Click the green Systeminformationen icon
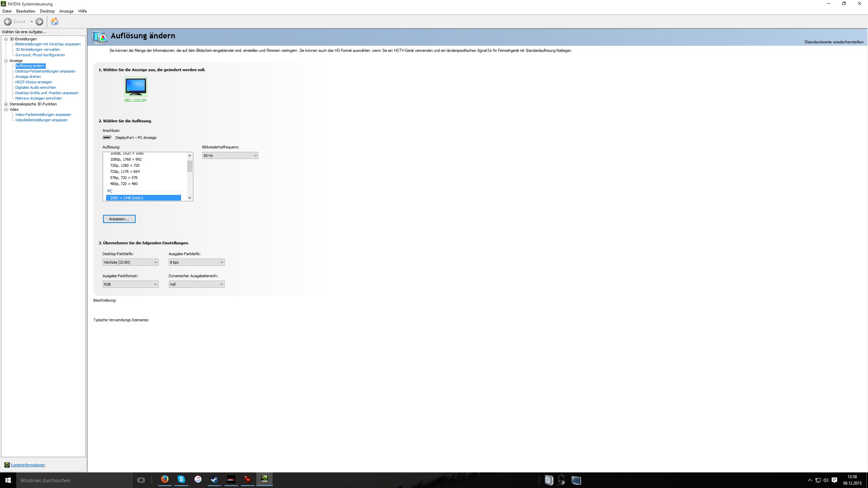 coord(7,465)
